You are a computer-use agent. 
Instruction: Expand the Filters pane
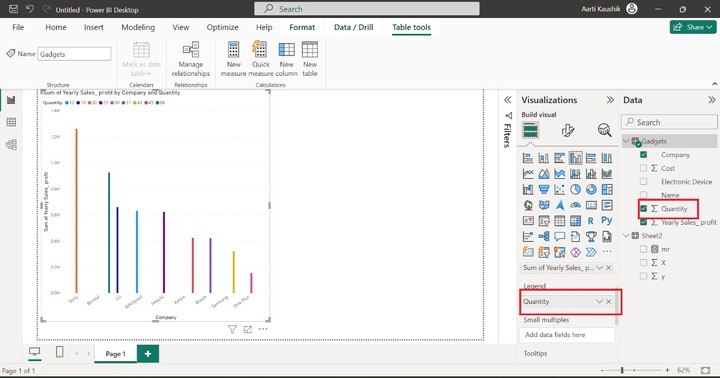click(507, 100)
